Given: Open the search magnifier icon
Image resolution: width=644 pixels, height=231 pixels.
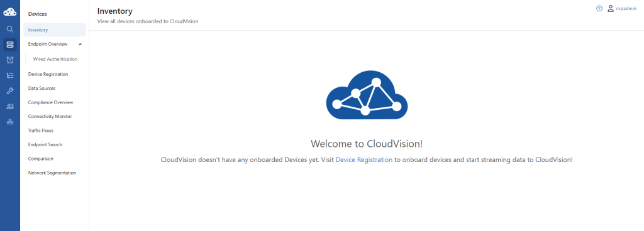Looking at the screenshot, I should click(10, 29).
